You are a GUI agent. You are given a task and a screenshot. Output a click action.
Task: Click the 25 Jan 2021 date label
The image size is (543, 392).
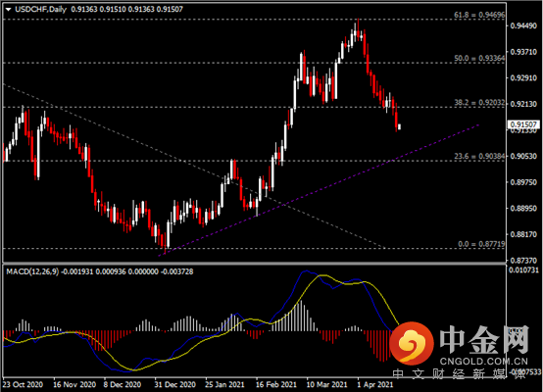point(224,384)
